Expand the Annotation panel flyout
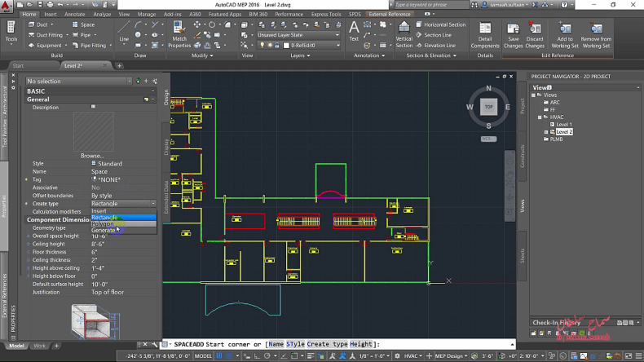 369,55
